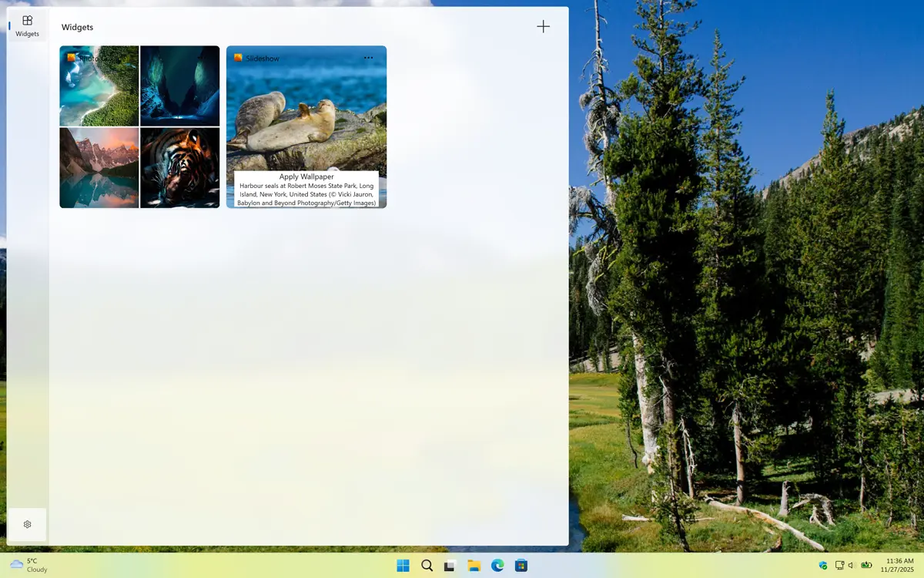Launch Microsoft Edge from the taskbar
924x578 pixels.
point(497,565)
